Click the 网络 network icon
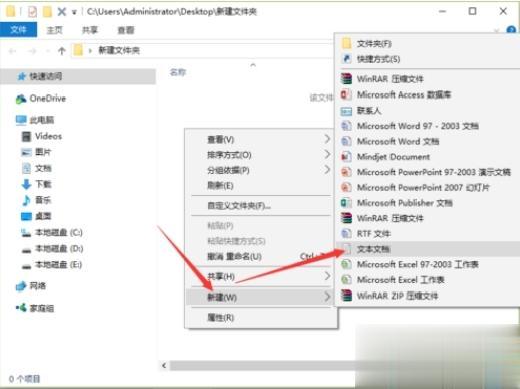This screenshot has height=389, width=520. click(21, 286)
